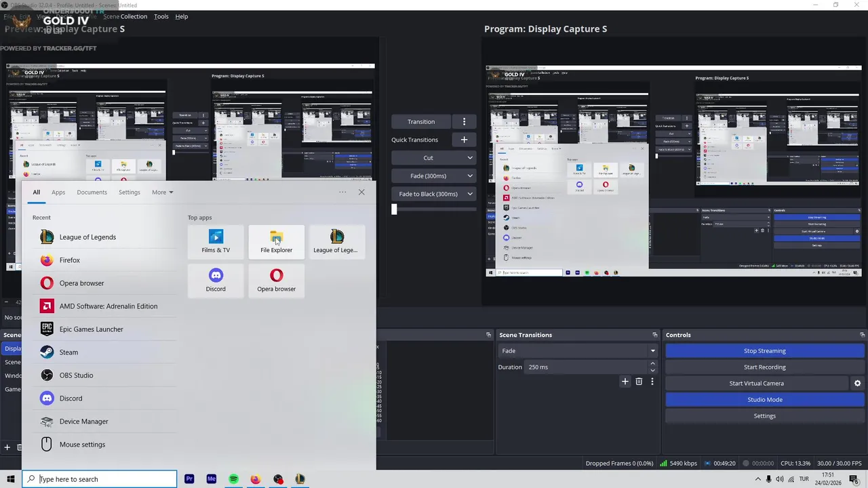Add a new scene transition with plus icon

point(625,382)
